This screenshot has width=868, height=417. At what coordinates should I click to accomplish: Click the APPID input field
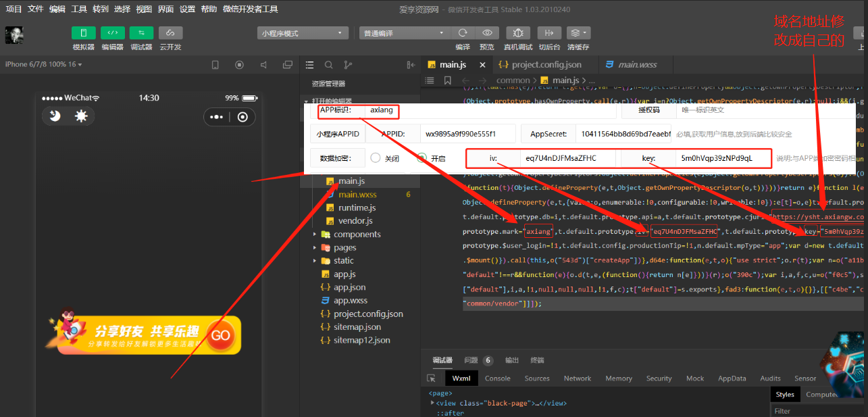coord(467,134)
